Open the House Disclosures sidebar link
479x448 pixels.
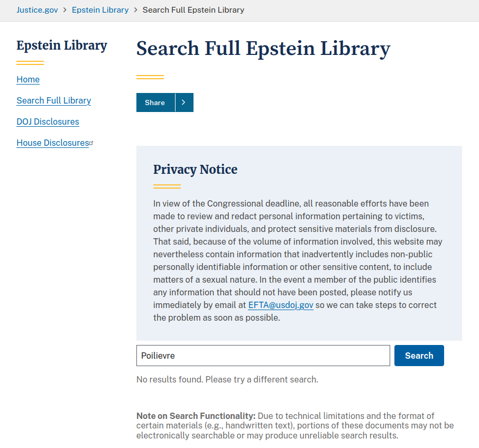click(x=52, y=143)
